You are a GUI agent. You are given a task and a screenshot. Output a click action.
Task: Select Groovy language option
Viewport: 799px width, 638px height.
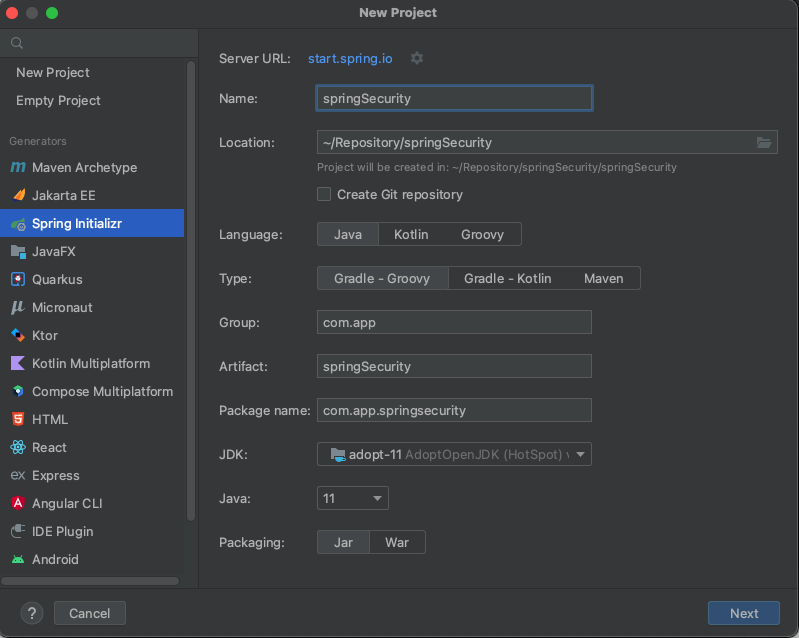(x=483, y=234)
